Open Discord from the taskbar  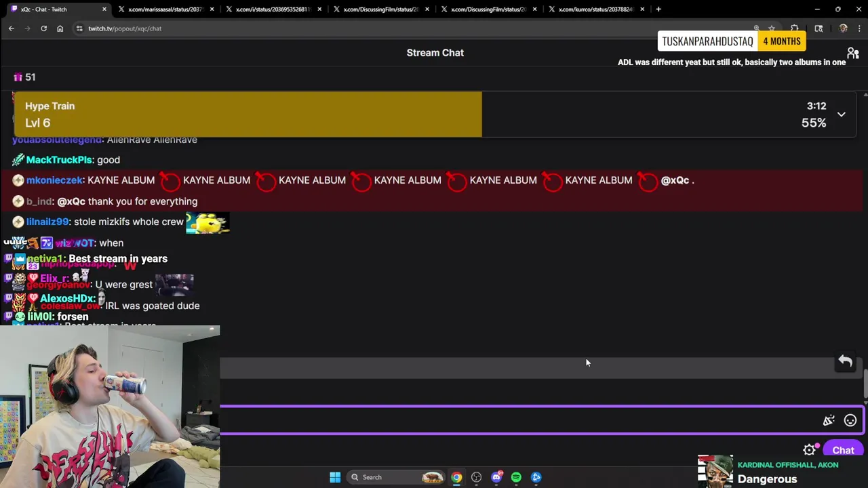(496, 477)
